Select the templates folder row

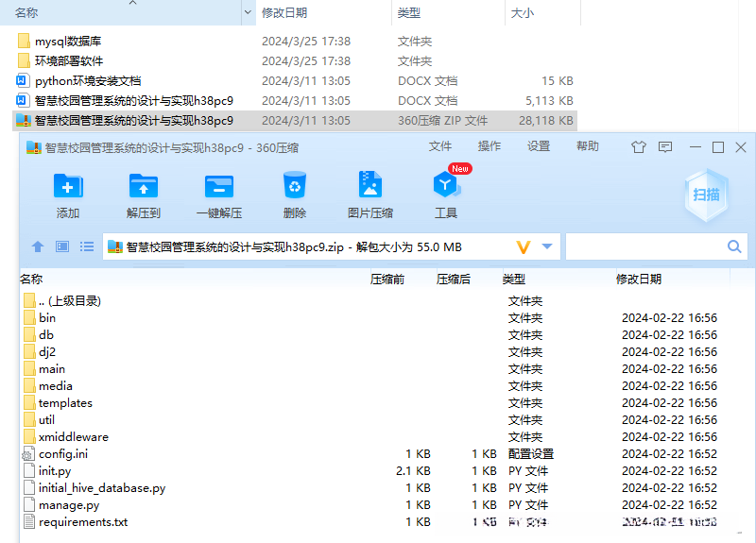(374, 403)
